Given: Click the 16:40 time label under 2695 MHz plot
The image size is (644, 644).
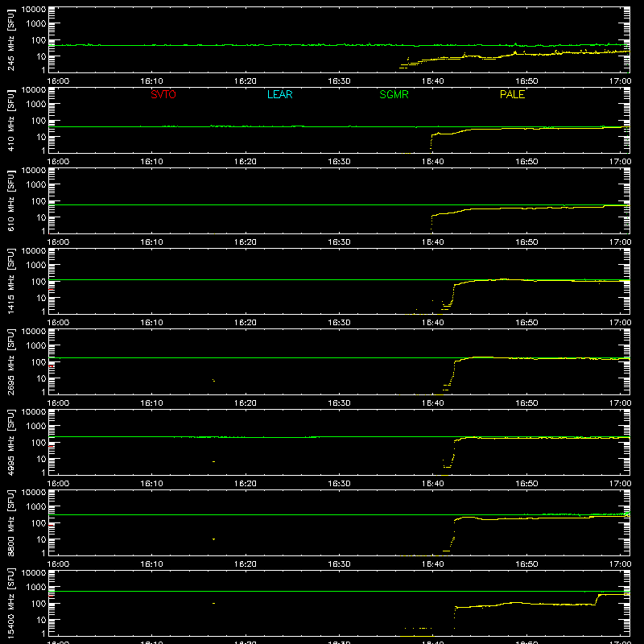Looking at the screenshot, I should tap(433, 403).
